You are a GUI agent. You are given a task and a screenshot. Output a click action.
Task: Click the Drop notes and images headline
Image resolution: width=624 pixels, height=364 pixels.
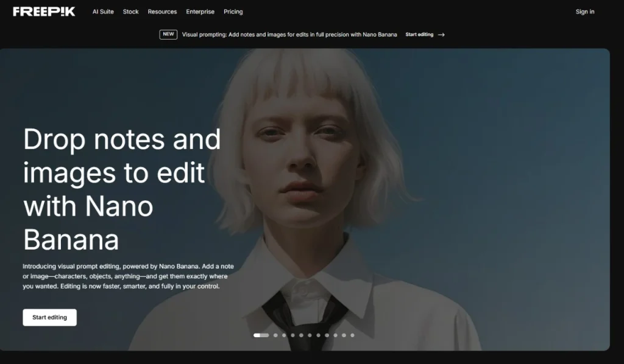coord(122,189)
